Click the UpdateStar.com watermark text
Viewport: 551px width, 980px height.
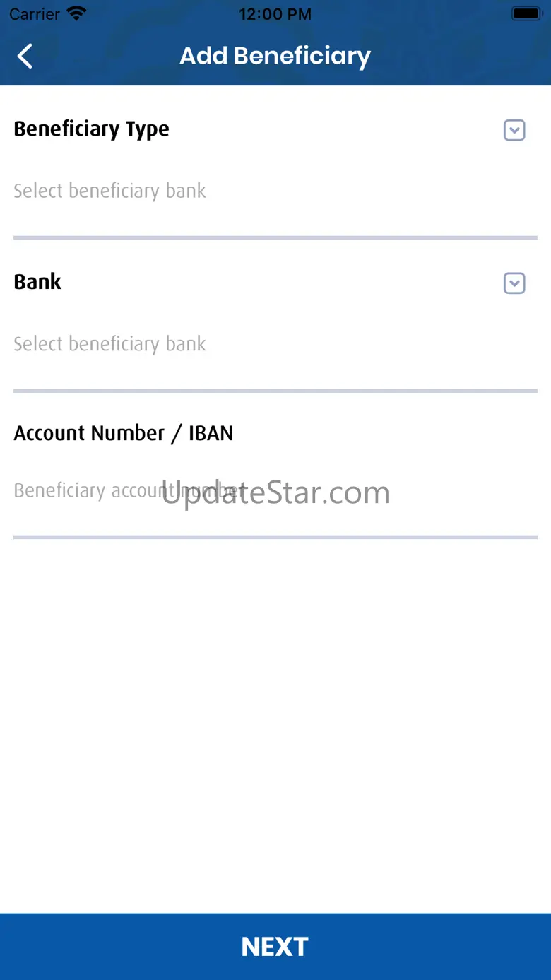[x=275, y=492]
